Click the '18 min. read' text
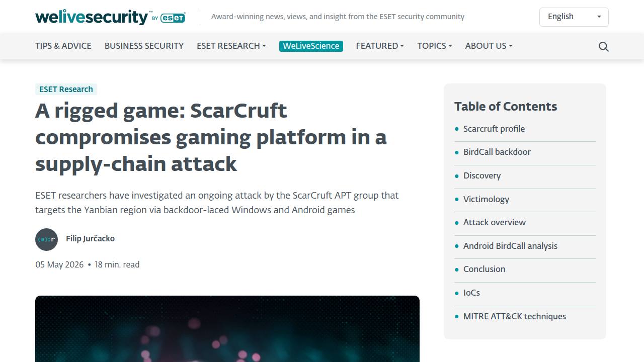Screen dimensions: 644x362 point(117,264)
